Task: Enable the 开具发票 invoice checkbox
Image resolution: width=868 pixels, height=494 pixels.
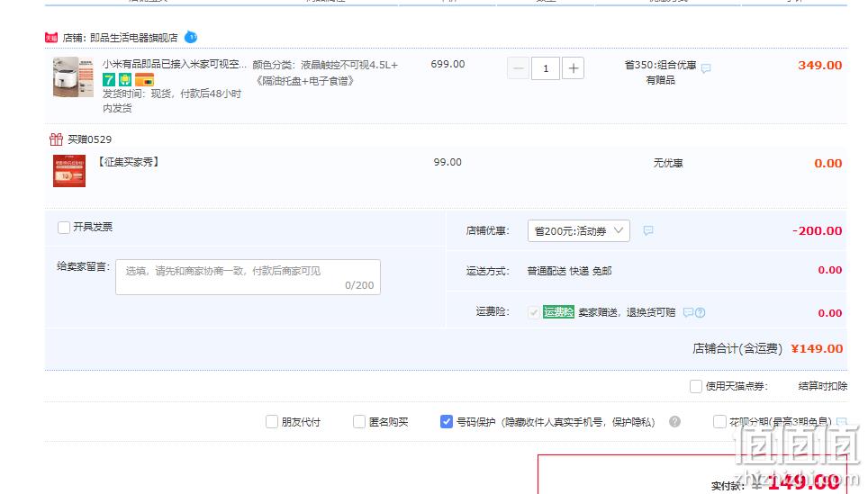Action: tap(64, 228)
